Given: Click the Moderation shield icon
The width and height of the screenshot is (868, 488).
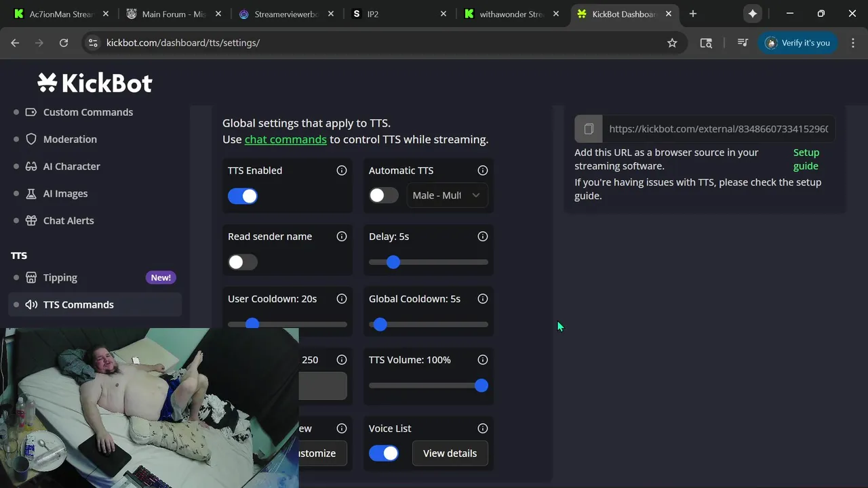Looking at the screenshot, I should (x=31, y=139).
